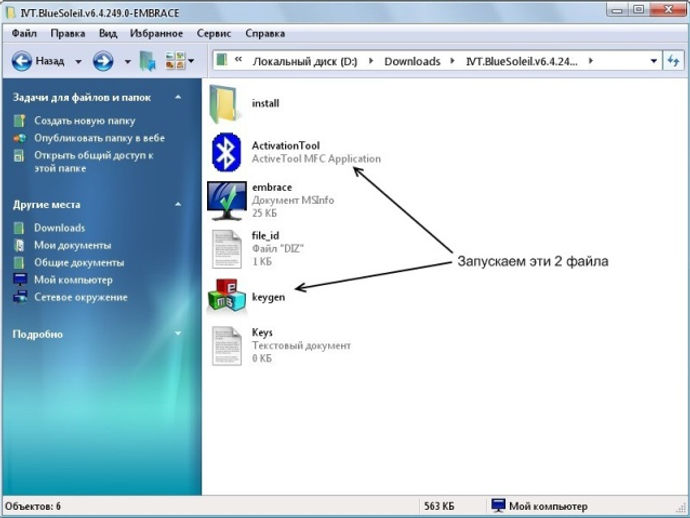Viewport: 690px width, 518px height.
Task: Click the 'Сетевое окружение' sidebar icon
Action: 20,297
